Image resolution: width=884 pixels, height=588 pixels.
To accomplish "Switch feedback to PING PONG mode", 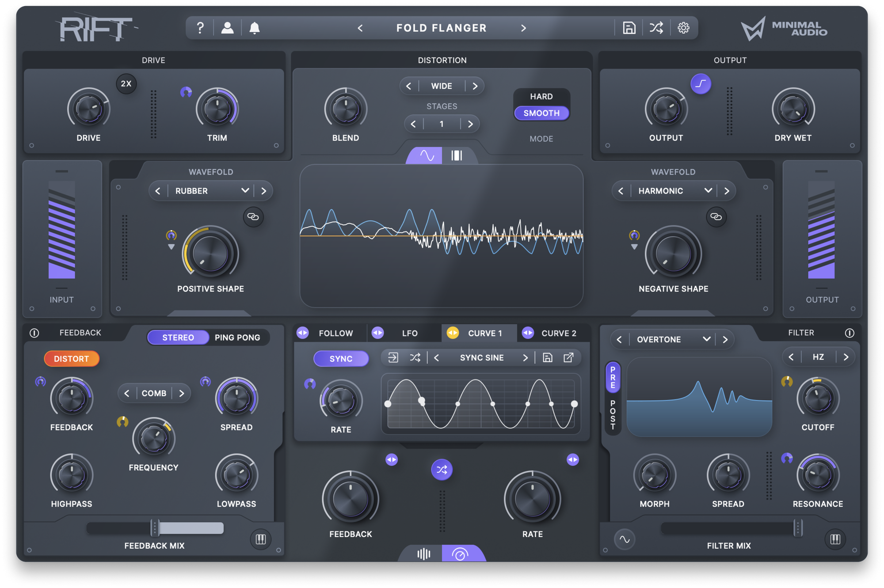I will 237,338.
